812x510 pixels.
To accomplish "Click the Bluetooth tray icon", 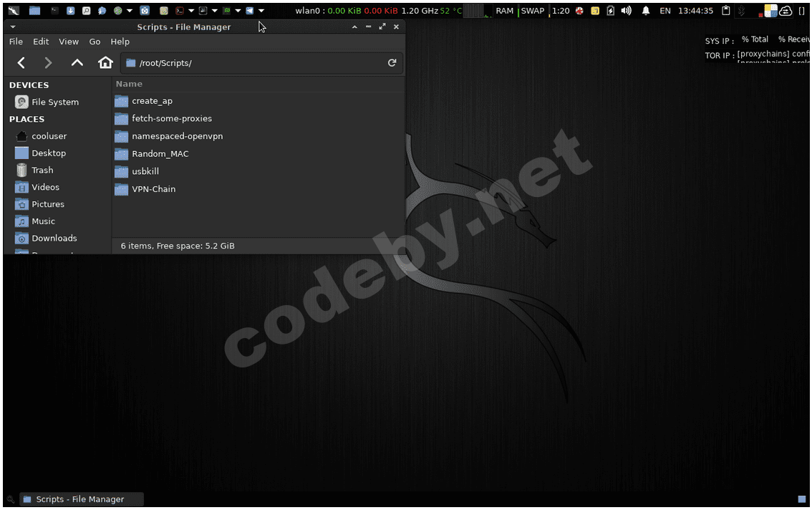I will tap(742, 10).
